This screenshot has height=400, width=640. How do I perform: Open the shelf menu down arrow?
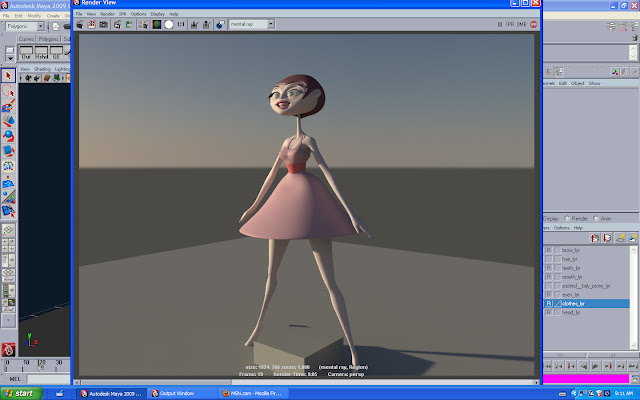click(10, 59)
